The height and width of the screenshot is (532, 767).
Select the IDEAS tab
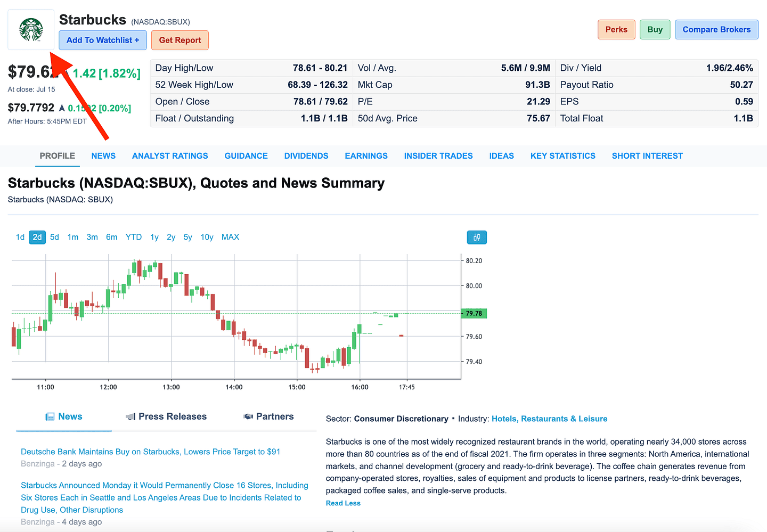[x=502, y=155]
